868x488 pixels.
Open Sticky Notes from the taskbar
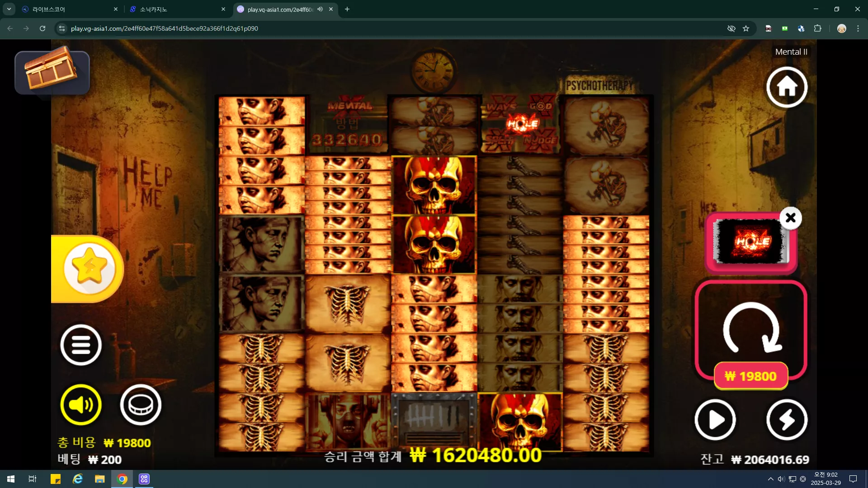coord(55,479)
